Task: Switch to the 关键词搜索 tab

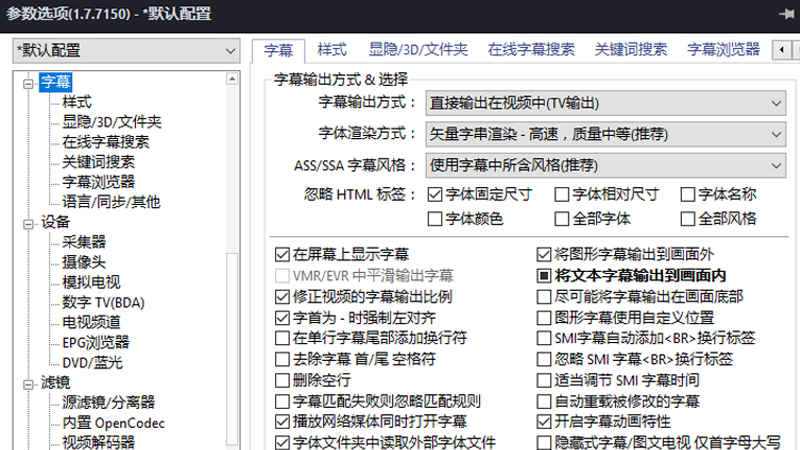Action: (x=631, y=49)
